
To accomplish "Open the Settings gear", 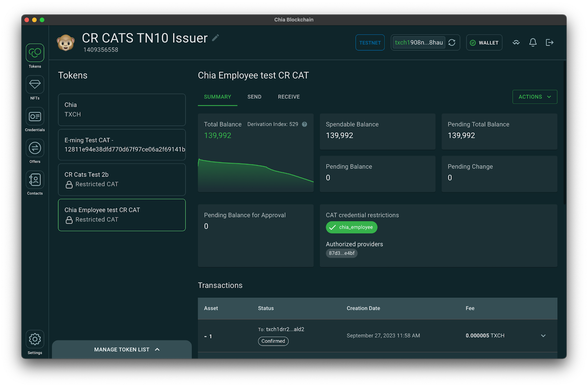I will point(35,339).
